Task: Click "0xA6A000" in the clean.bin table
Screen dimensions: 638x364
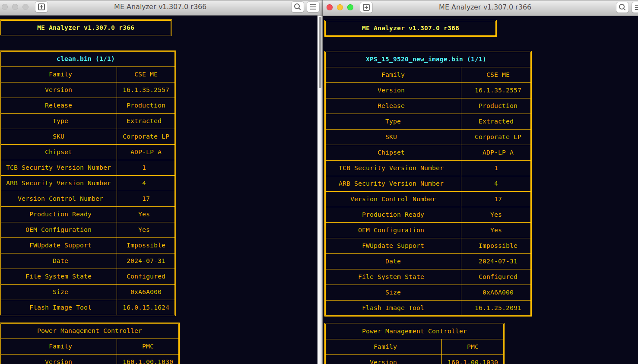Action: 146,292
